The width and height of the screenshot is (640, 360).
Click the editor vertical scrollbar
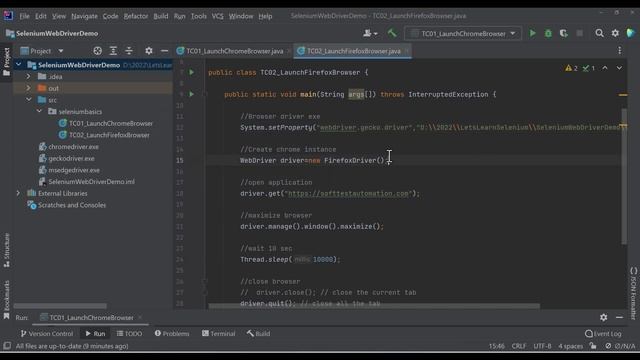624,176
